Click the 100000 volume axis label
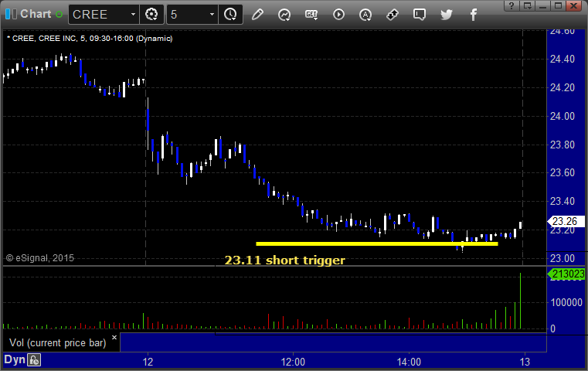This screenshot has height=371, width=588. (x=566, y=302)
